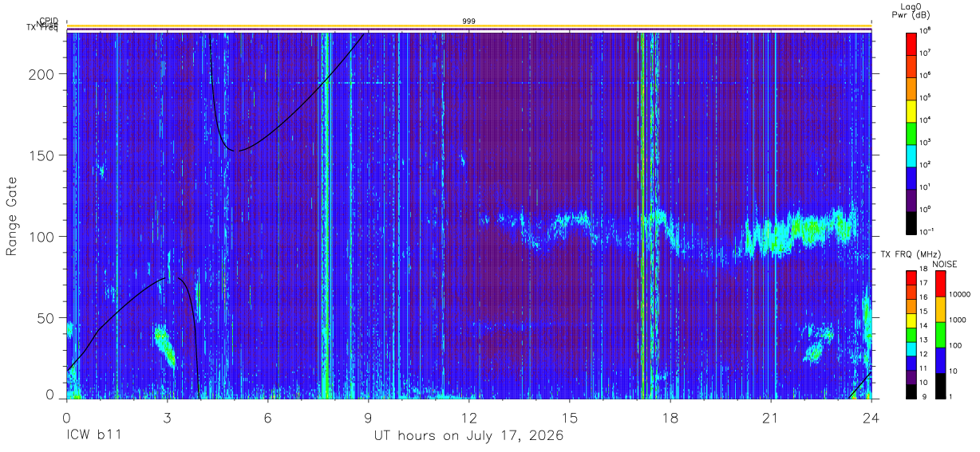Click the 17 label on TX FRQ colorbar
This screenshot has width=980, height=452.
[x=923, y=283]
